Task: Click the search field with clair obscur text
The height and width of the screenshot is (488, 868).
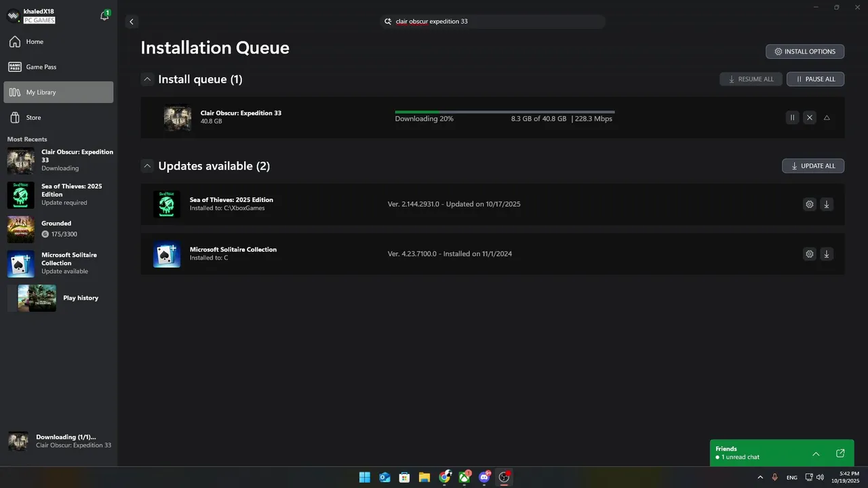Action: 493,22
